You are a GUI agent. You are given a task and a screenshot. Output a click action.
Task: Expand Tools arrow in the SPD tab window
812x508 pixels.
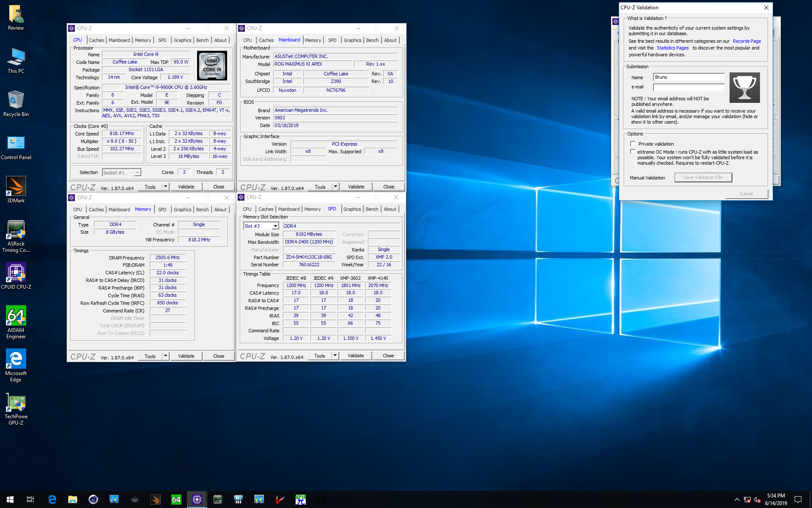(335, 356)
